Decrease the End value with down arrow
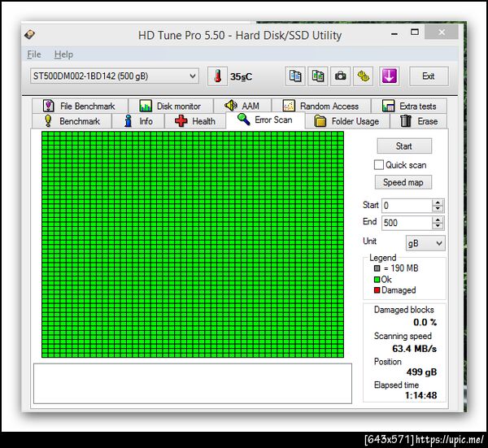Image resolution: width=488 pixels, height=448 pixels. tap(438, 226)
